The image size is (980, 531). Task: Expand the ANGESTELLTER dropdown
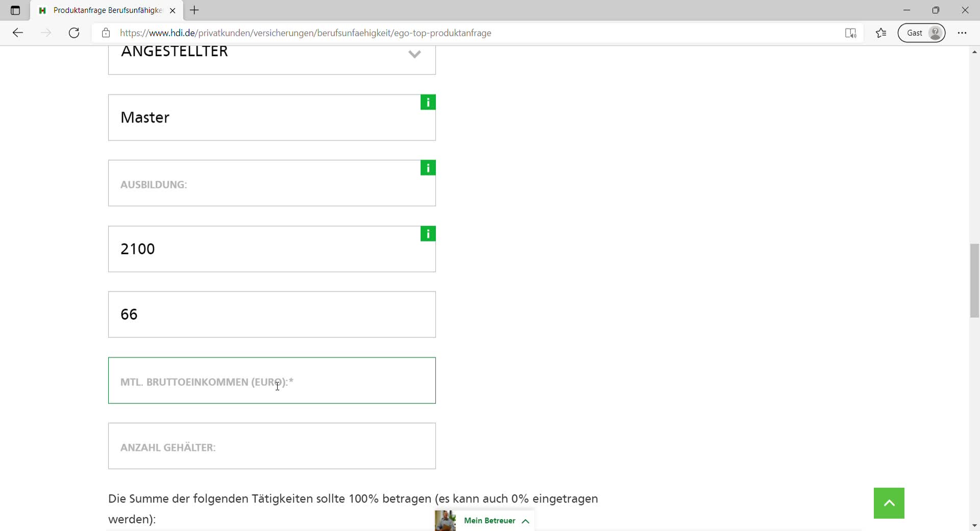414,54
